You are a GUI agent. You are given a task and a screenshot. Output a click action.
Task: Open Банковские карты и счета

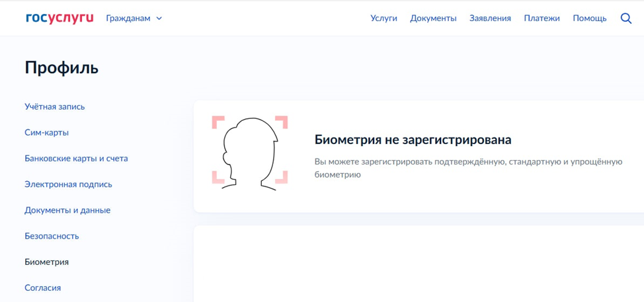(x=76, y=159)
